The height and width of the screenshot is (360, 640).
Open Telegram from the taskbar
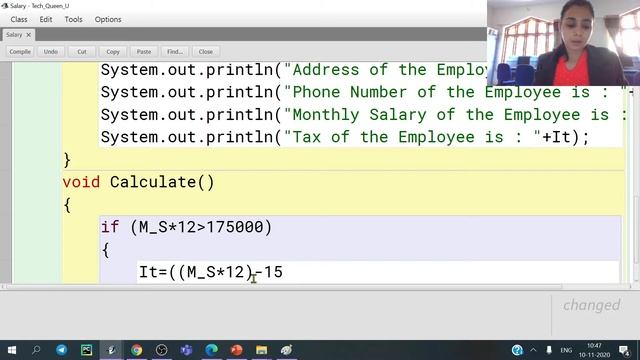click(x=61, y=350)
